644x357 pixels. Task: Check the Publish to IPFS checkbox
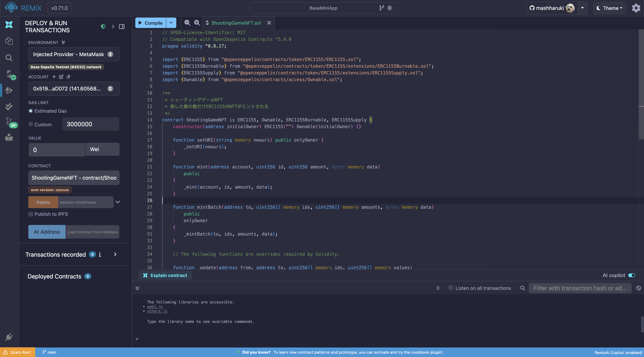pos(31,214)
